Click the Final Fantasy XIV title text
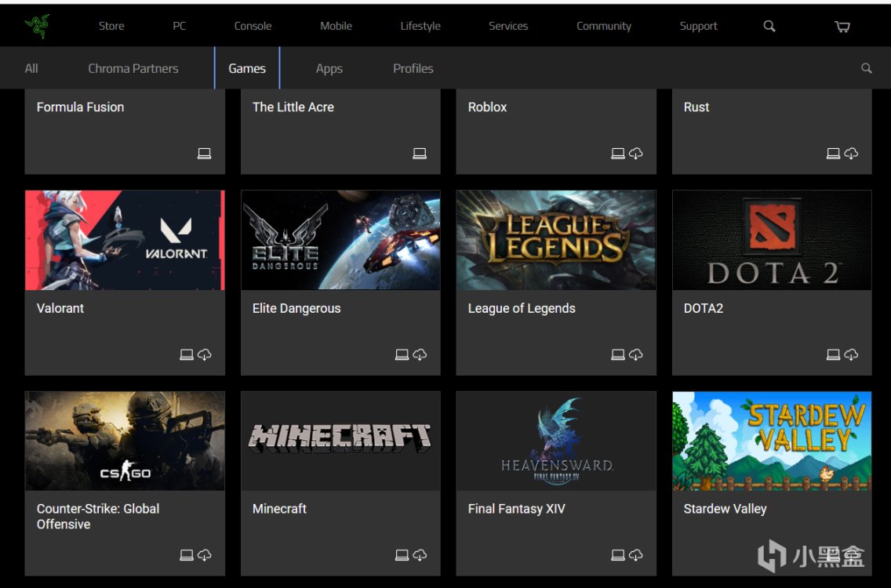Viewport: 891px width, 588px height. (x=517, y=509)
